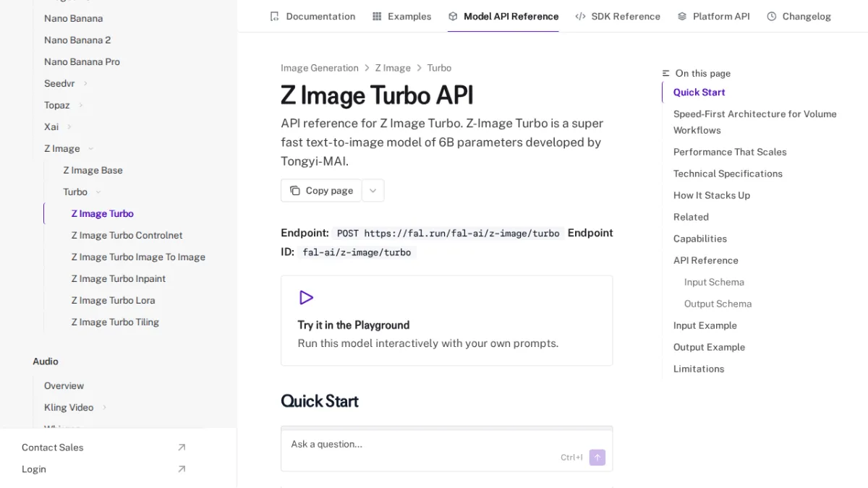Viewport: 868px width, 488px height.
Task: Switch to the Examples tab
Action: (401, 16)
